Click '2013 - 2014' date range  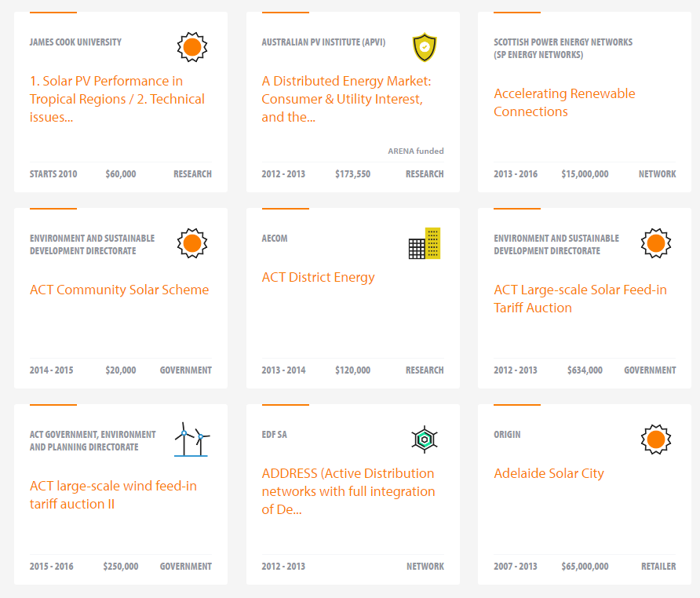point(283,370)
